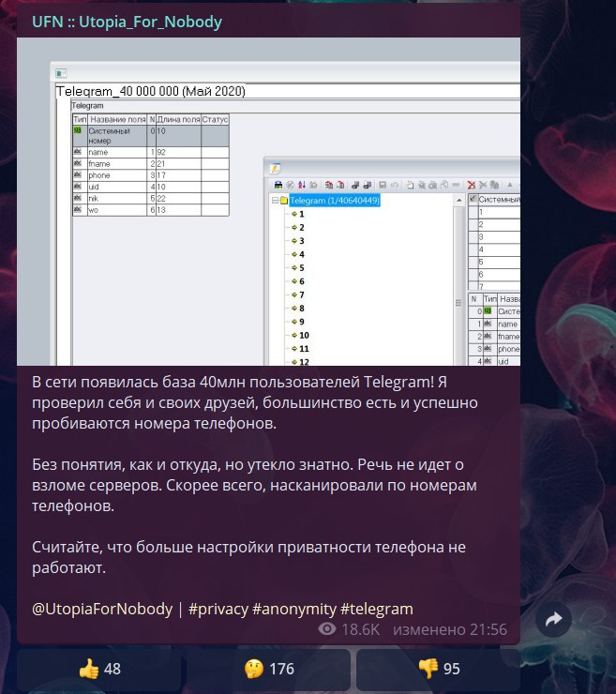The height and width of the screenshot is (694, 616).
Task: Select record 11 in the tree
Action: tap(304, 349)
